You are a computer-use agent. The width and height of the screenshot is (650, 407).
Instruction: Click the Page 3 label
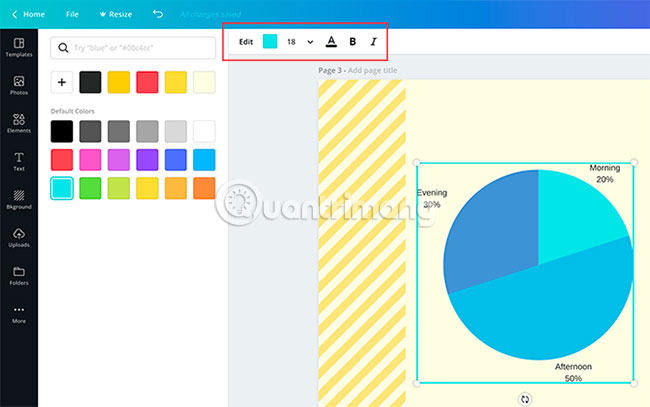(x=330, y=70)
